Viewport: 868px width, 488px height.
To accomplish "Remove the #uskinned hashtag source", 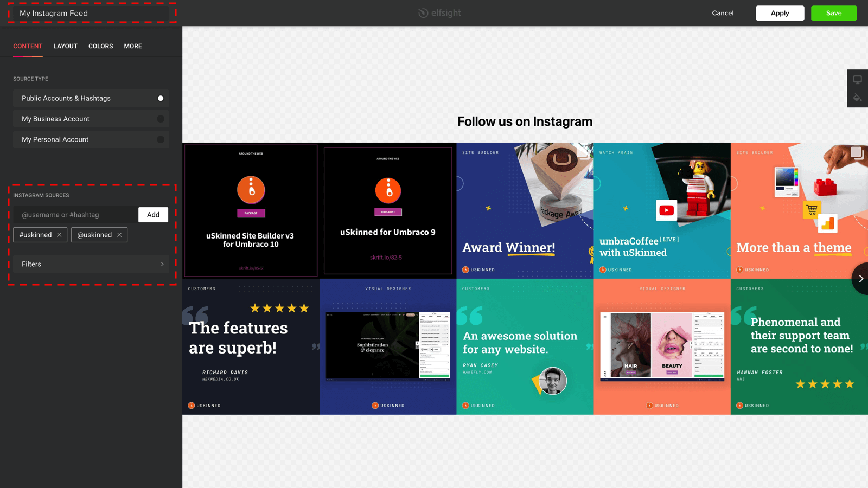I will pyautogui.click(x=59, y=235).
